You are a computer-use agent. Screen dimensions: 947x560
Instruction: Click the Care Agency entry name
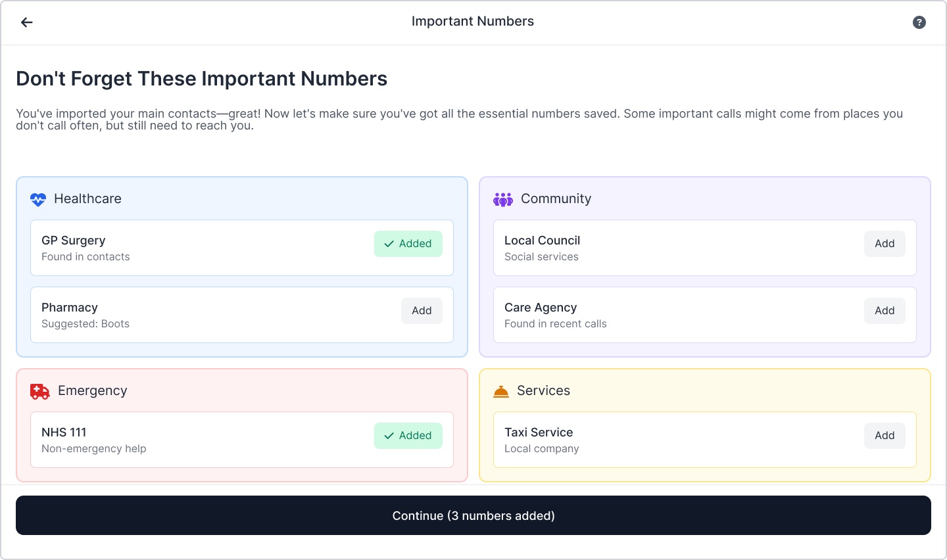pyautogui.click(x=541, y=308)
